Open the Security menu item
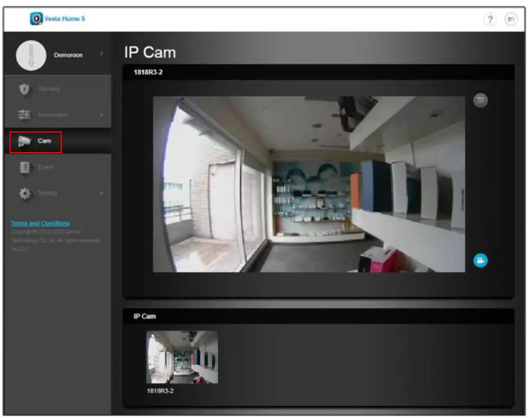The width and height of the screenshot is (532, 419). click(49, 89)
